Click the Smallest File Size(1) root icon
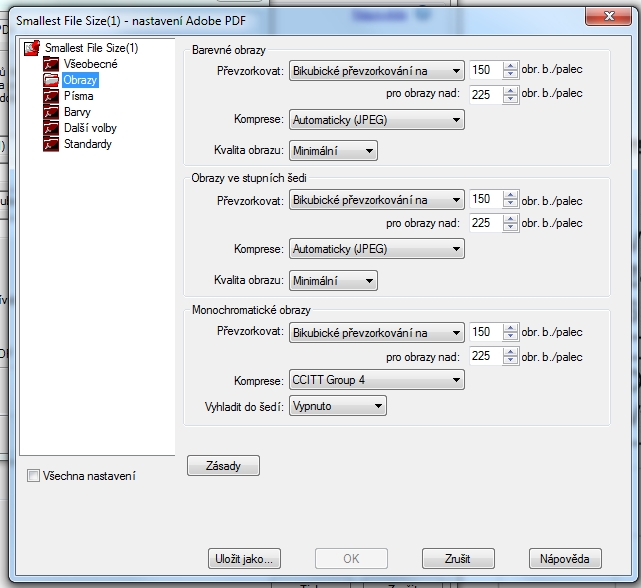641x588 pixels. tap(32, 48)
